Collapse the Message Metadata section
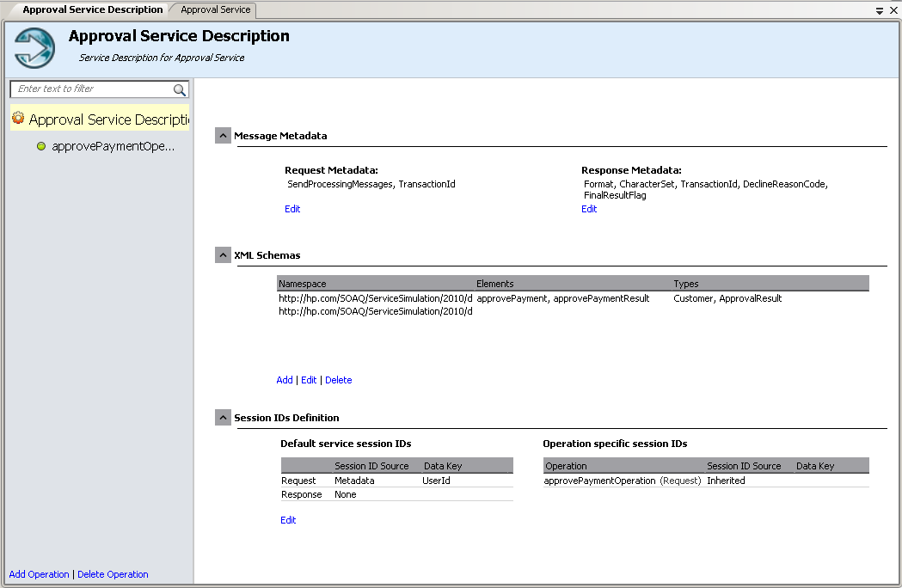 click(223, 136)
